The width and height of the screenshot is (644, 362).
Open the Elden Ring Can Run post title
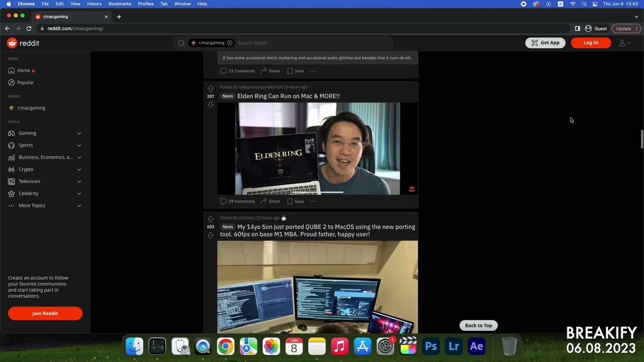pyautogui.click(x=288, y=96)
